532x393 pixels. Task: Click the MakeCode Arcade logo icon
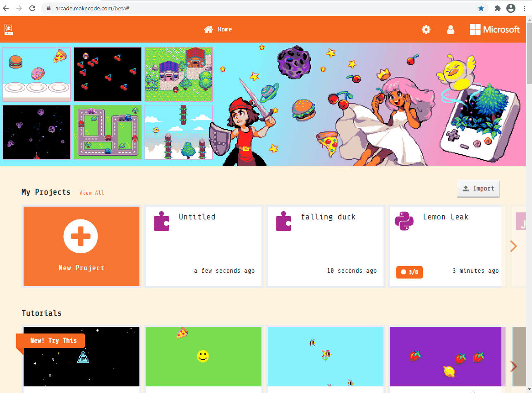point(9,29)
